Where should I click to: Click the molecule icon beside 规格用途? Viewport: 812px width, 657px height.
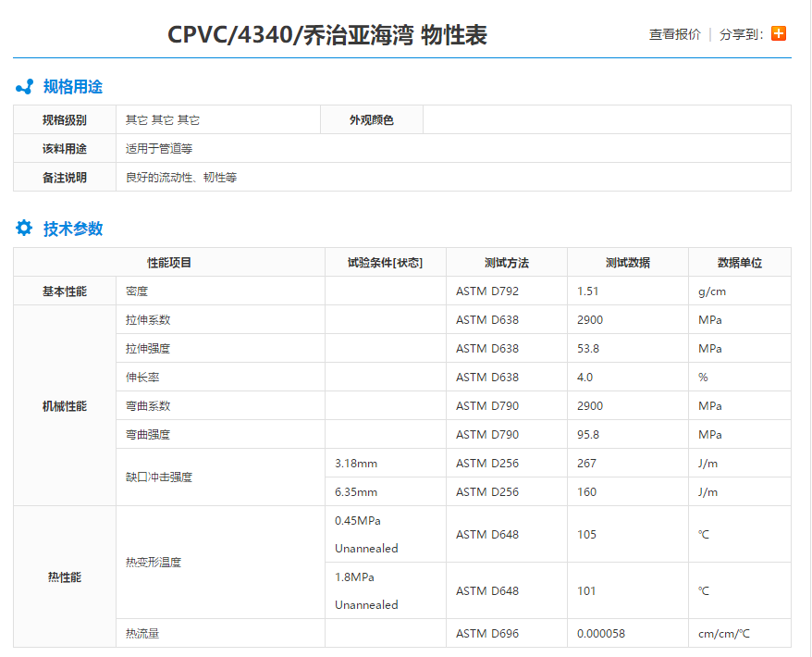tap(23, 86)
